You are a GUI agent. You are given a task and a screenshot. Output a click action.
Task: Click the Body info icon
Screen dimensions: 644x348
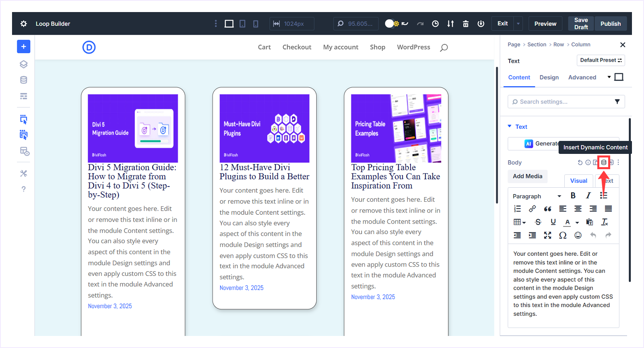pyautogui.click(x=588, y=163)
